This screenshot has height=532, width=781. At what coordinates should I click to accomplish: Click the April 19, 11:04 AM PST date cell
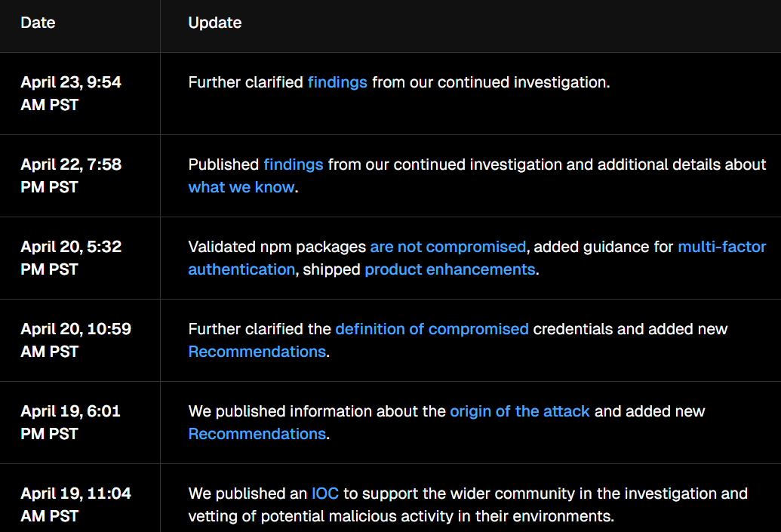[x=75, y=505]
